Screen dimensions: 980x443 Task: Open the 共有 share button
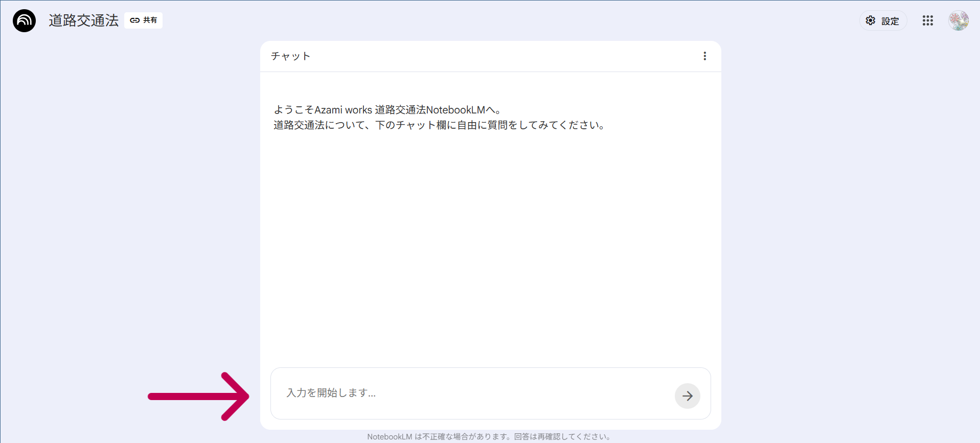tap(143, 20)
